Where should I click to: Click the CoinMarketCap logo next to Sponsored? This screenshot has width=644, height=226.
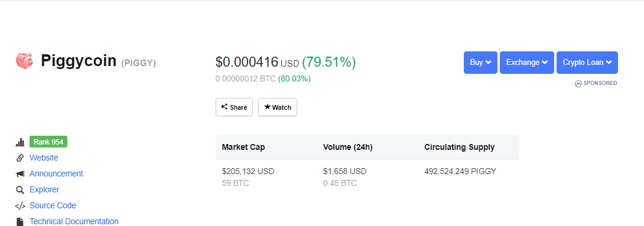(x=578, y=83)
